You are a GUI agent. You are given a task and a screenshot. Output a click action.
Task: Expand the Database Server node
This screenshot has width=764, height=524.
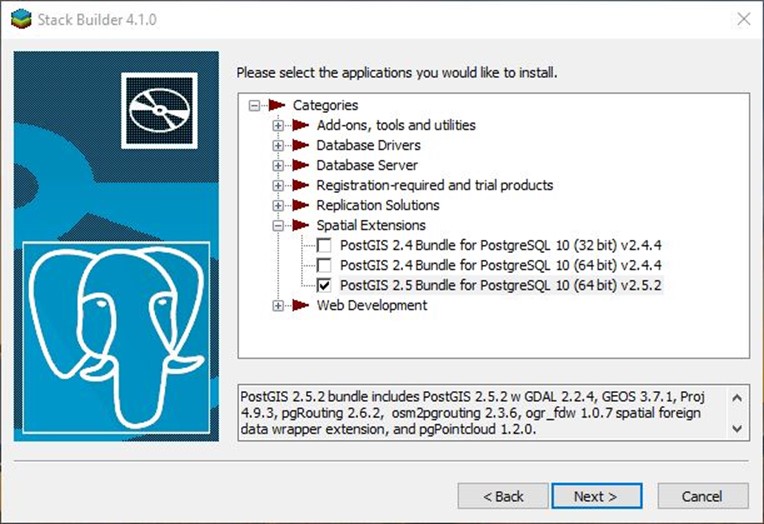tap(278, 165)
